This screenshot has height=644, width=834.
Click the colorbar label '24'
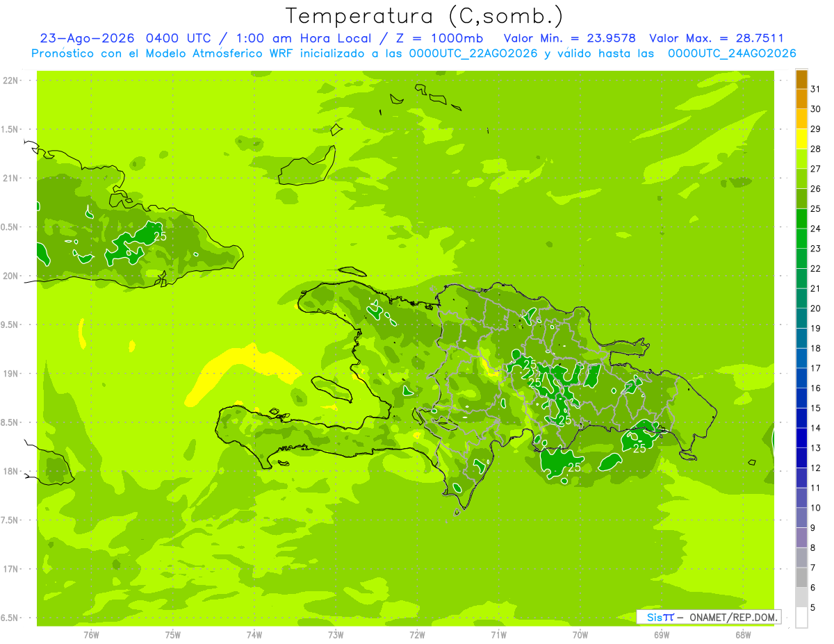816,229
